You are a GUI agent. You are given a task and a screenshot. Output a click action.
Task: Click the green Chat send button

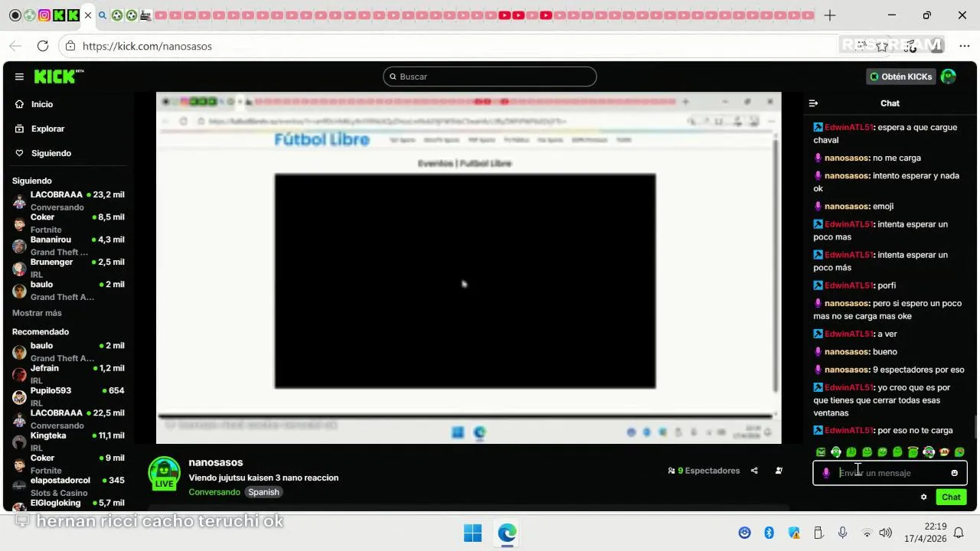[x=951, y=497]
